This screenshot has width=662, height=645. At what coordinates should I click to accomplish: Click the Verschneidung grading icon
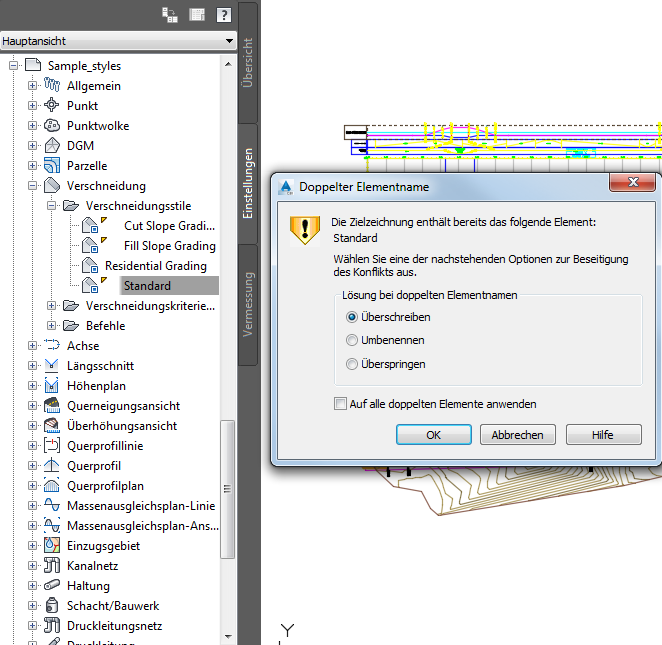pyautogui.click(x=52, y=185)
